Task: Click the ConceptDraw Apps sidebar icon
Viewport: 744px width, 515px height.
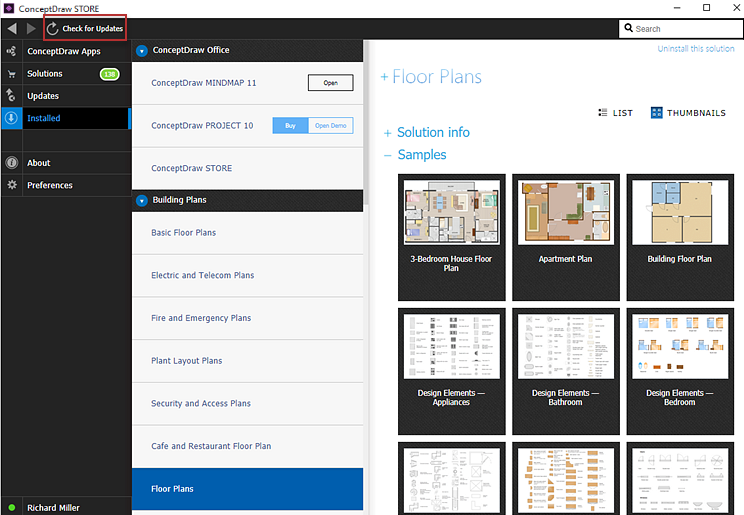Action: tap(11, 51)
